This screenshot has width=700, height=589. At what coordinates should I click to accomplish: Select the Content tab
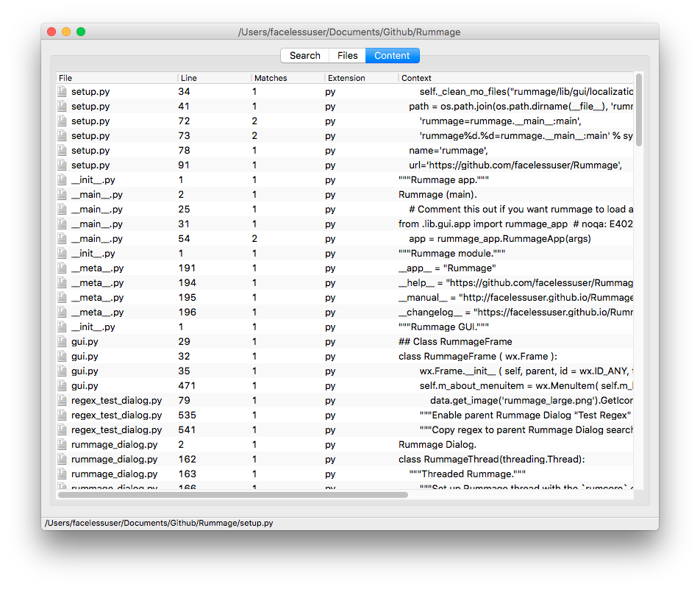392,56
